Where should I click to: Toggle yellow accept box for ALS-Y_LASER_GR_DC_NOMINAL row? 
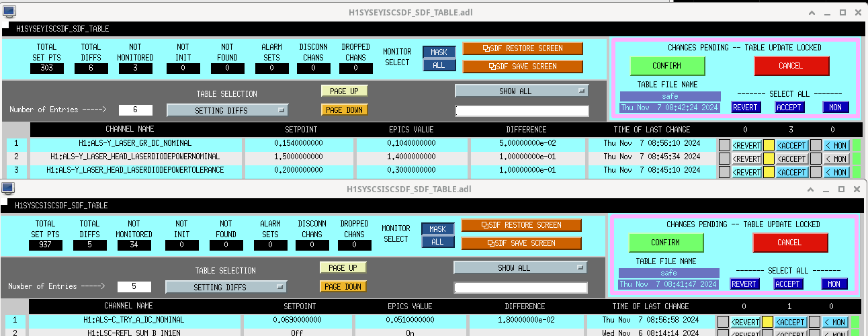point(769,144)
